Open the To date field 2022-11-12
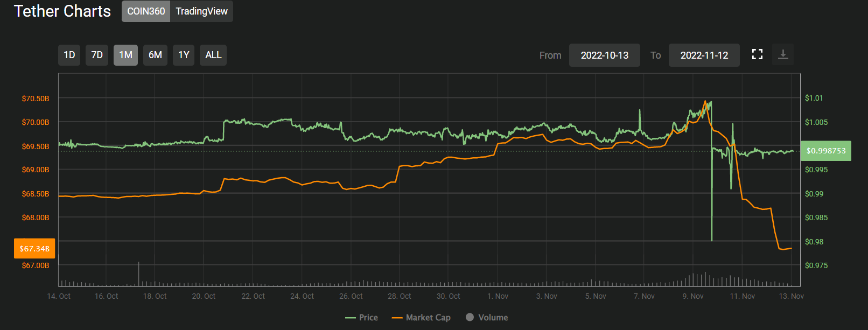868x330 pixels. pyautogui.click(x=704, y=55)
